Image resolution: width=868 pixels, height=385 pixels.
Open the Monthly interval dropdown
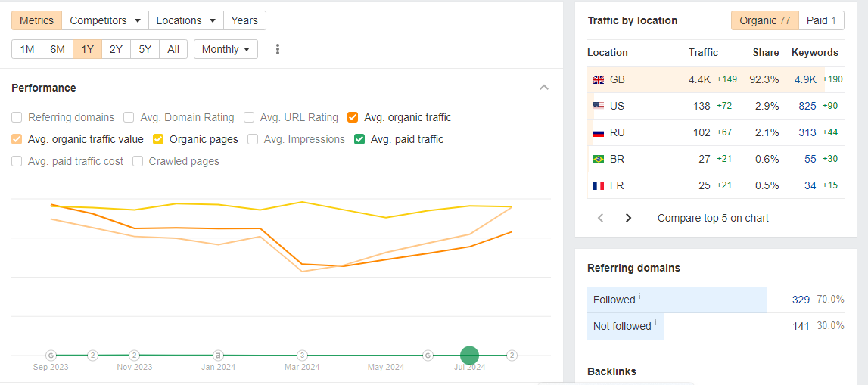pyautogui.click(x=226, y=49)
